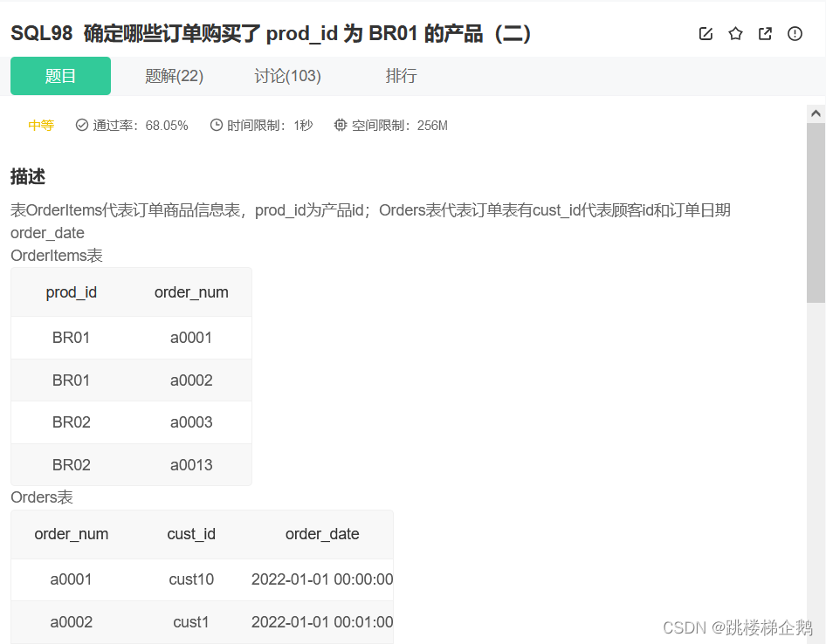This screenshot has height=644, width=826.
Task: Click the report issue exclamation icon
Action: (x=795, y=34)
